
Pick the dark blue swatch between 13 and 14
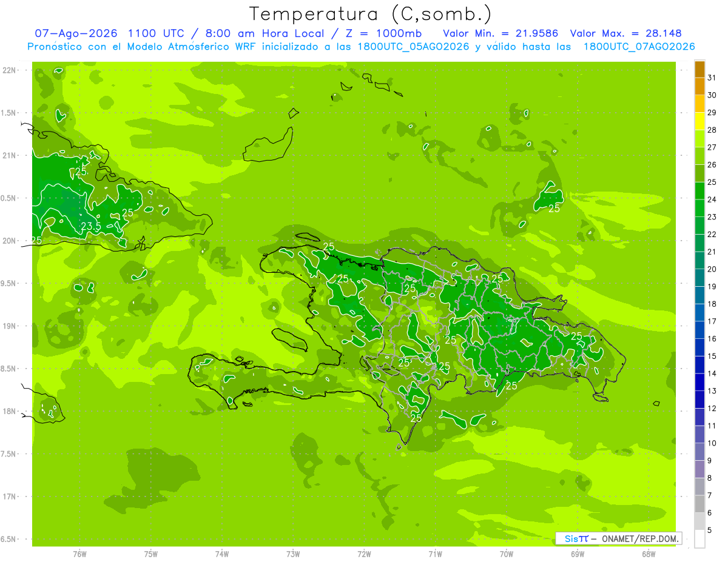[699, 382]
